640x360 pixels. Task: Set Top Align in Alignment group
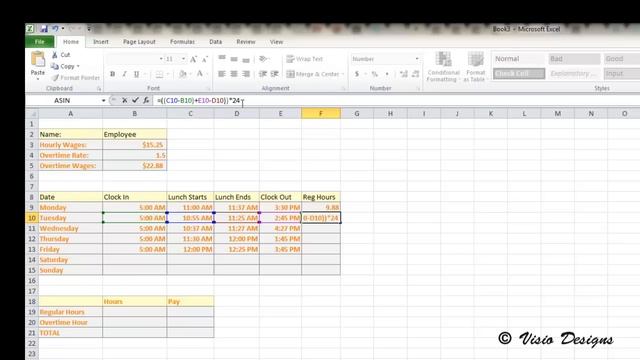222,58
